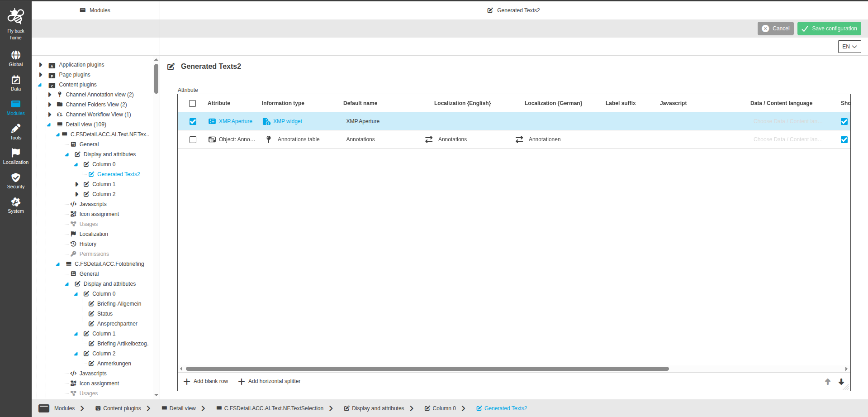Click German localization arrows icon for Annotationen

coord(519,139)
